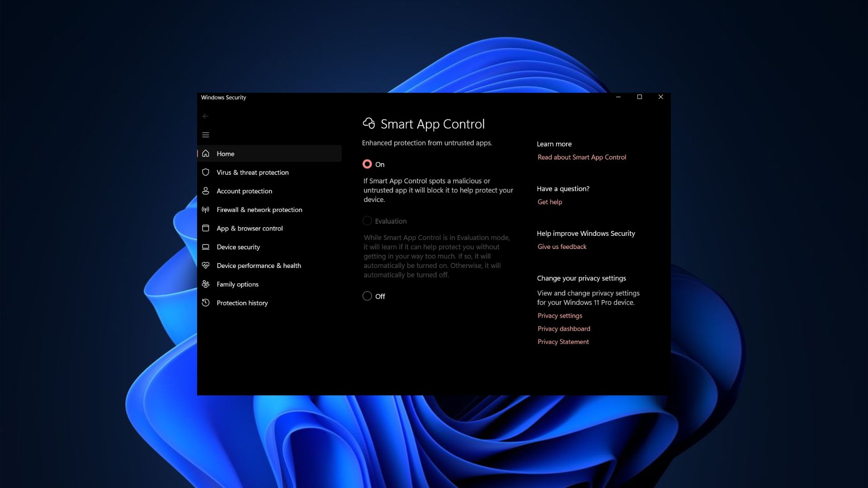The width and height of the screenshot is (868, 488).
Task: Click the Firewall & network antenna icon
Action: pyautogui.click(x=206, y=210)
